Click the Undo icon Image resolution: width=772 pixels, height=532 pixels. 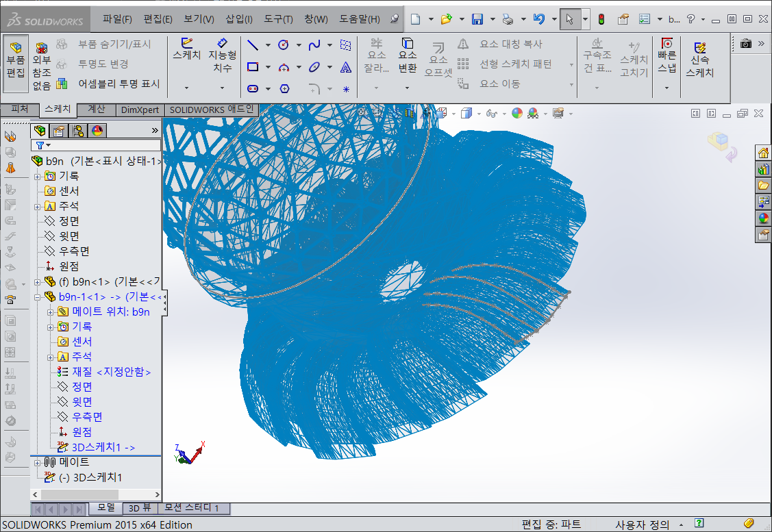tap(539, 19)
